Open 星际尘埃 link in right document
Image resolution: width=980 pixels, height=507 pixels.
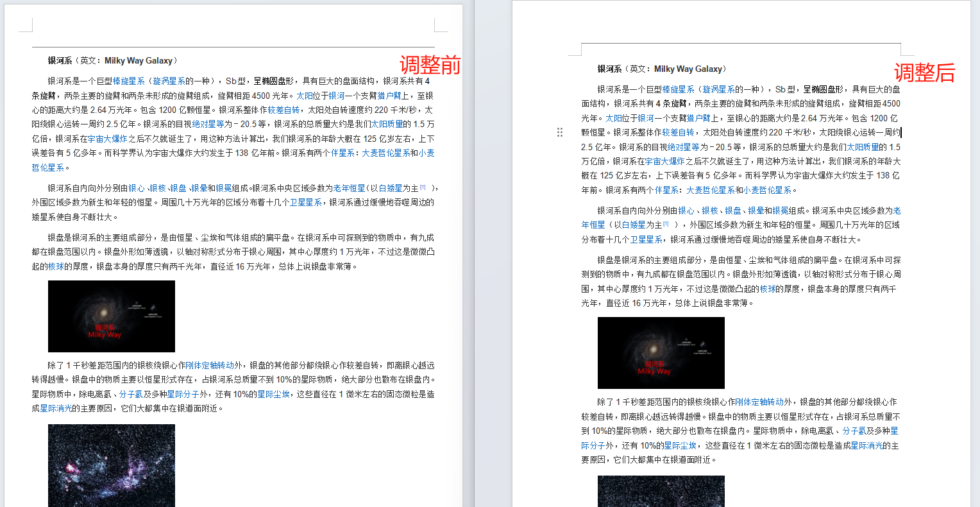[x=680, y=445]
